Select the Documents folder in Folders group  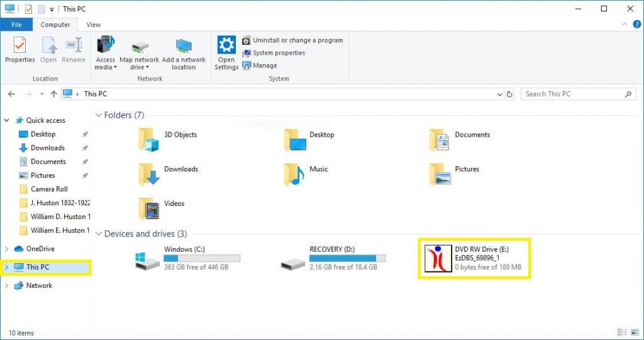460,140
